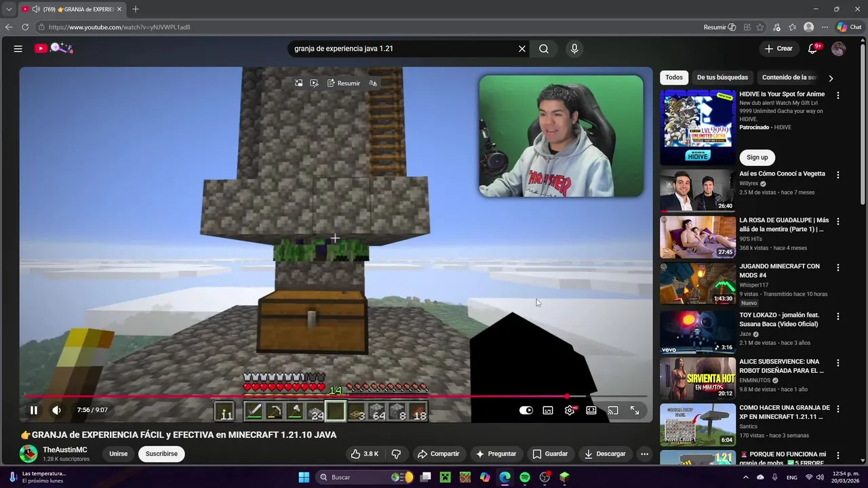Image resolution: width=868 pixels, height=488 pixels.
Task: Select the De tus búsquedas chip
Action: (x=722, y=77)
